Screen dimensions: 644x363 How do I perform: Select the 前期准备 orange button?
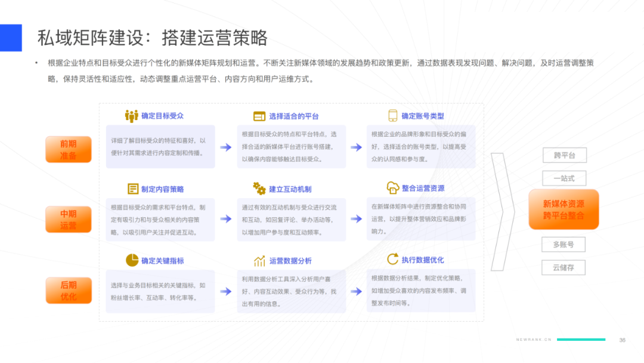[x=69, y=149]
